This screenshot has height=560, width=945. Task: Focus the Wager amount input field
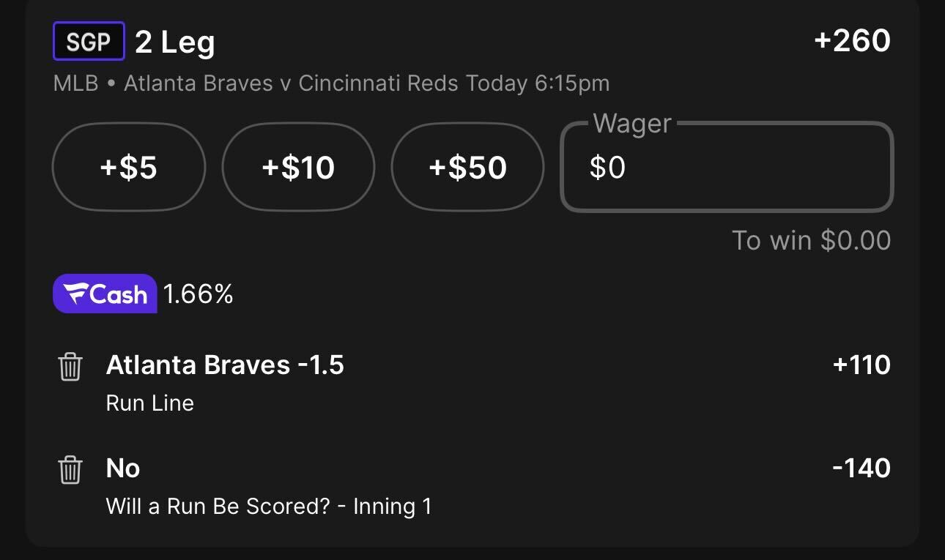(x=727, y=167)
